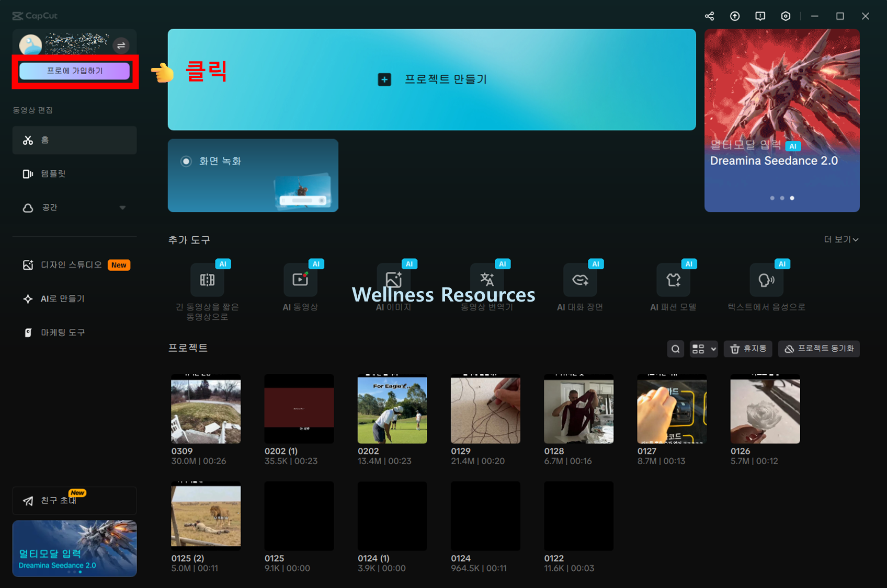Open the Dreamina Seedance 2.0 promo card

pyautogui.click(x=782, y=120)
